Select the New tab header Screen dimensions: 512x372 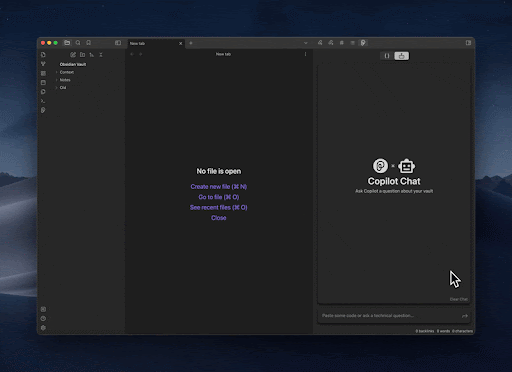pyautogui.click(x=156, y=43)
